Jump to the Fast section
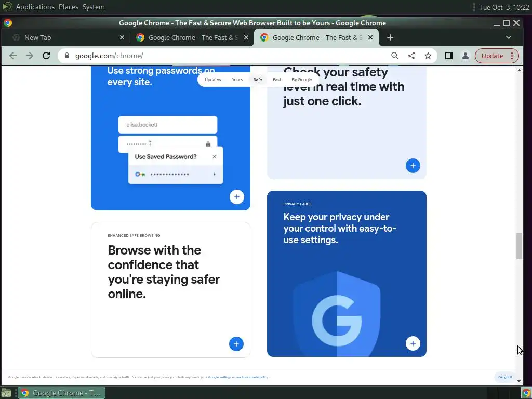The width and height of the screenshot is (532, 399). 277,79
